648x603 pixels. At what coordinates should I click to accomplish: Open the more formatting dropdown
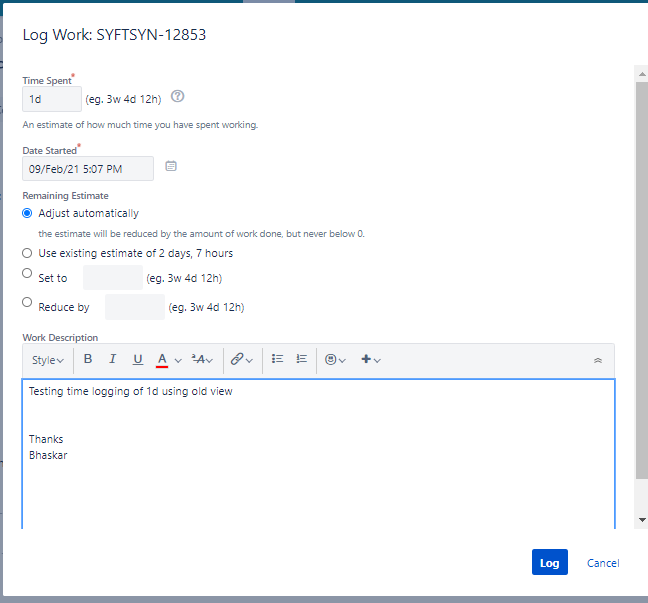pyautogui.click(x=202, y=360)
